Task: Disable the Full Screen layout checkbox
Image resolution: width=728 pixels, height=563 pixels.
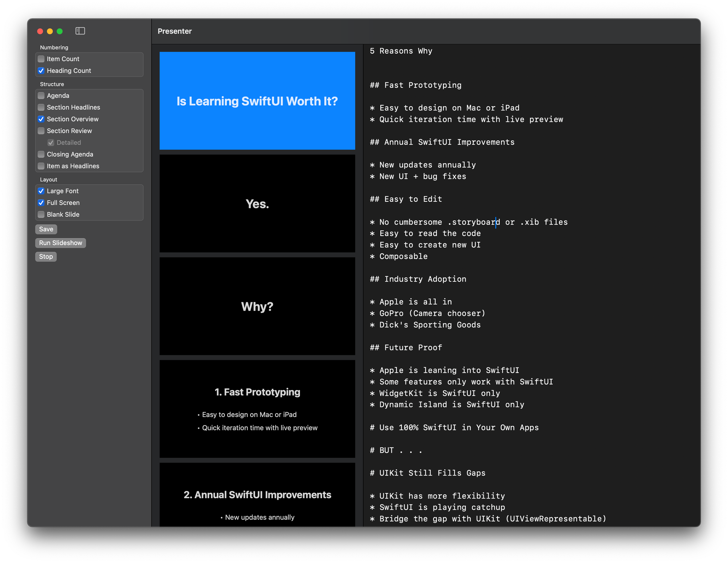Action: 41,203
